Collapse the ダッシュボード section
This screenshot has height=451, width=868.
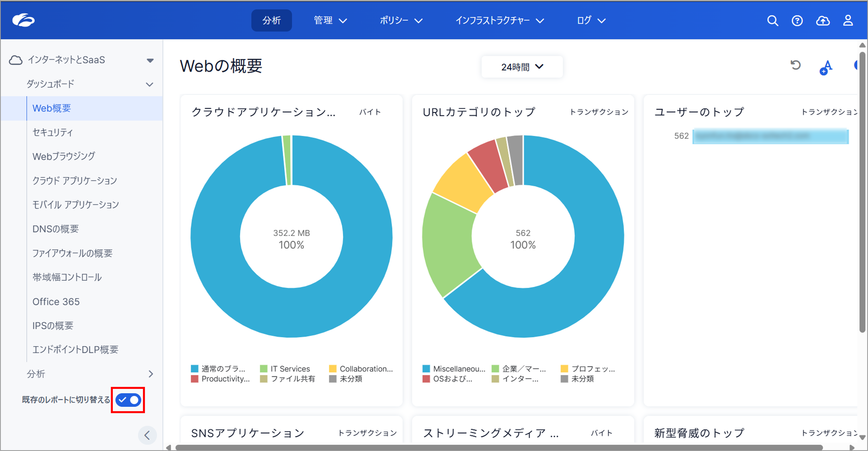click(150, 84)
